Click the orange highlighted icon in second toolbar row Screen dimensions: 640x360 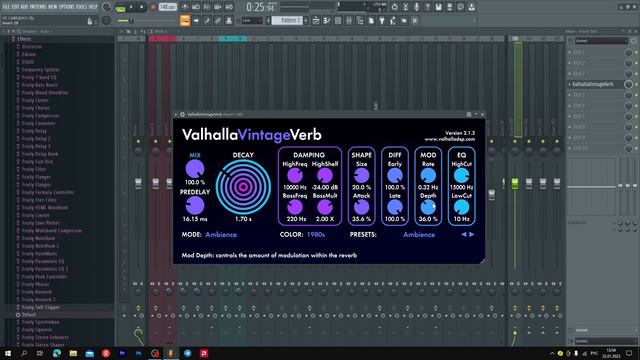click(x=185, y=20)
